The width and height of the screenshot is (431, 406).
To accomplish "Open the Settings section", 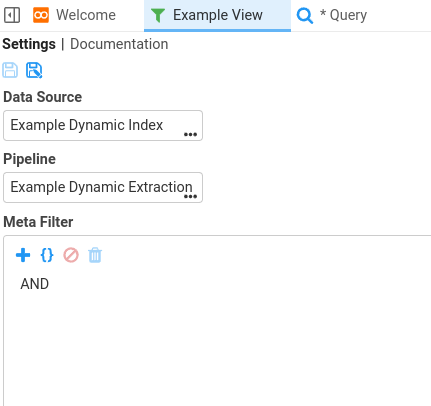I will click(x=29, y=44).
